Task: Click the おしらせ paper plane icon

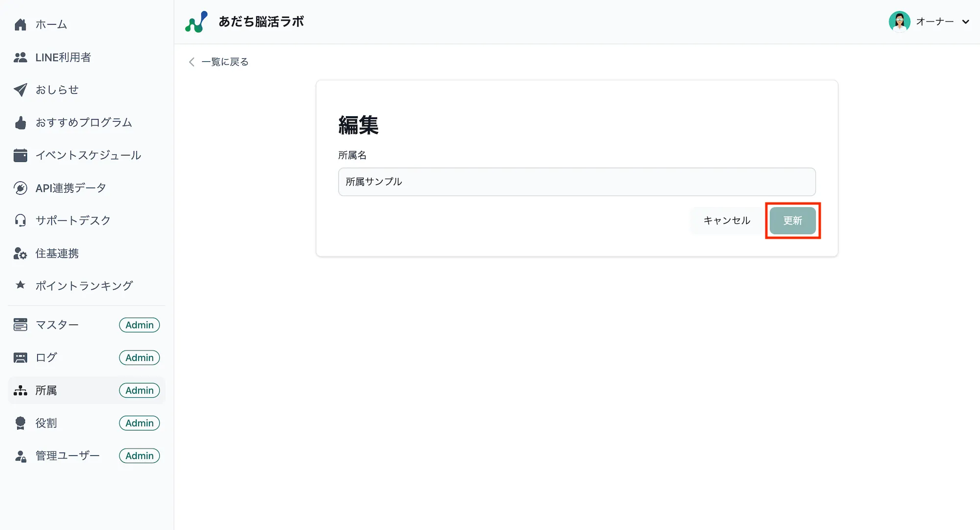Action: coord(20,90)
